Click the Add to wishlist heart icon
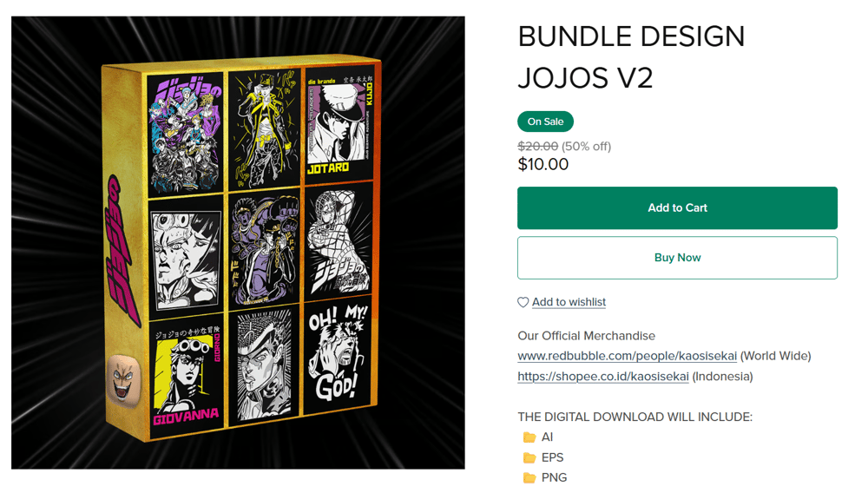This screenshot has height=493, width=868. pos(523,302)
